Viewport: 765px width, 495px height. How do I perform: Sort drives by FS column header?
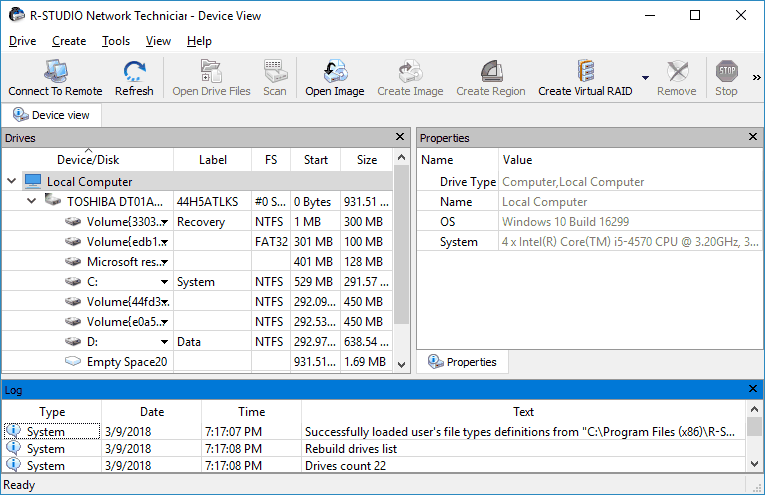(271, 159)
